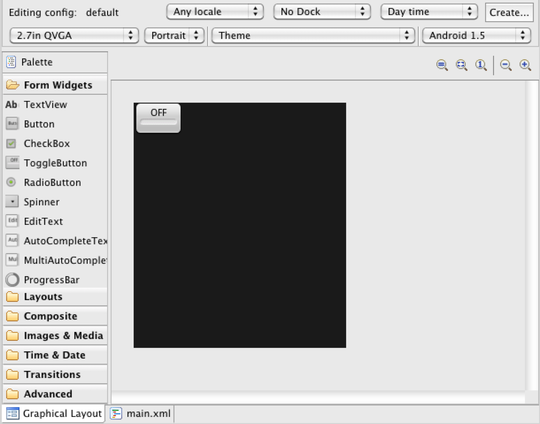Select the Button widget icon
Viewport: 540px width, 424px height.
(12, 124)
